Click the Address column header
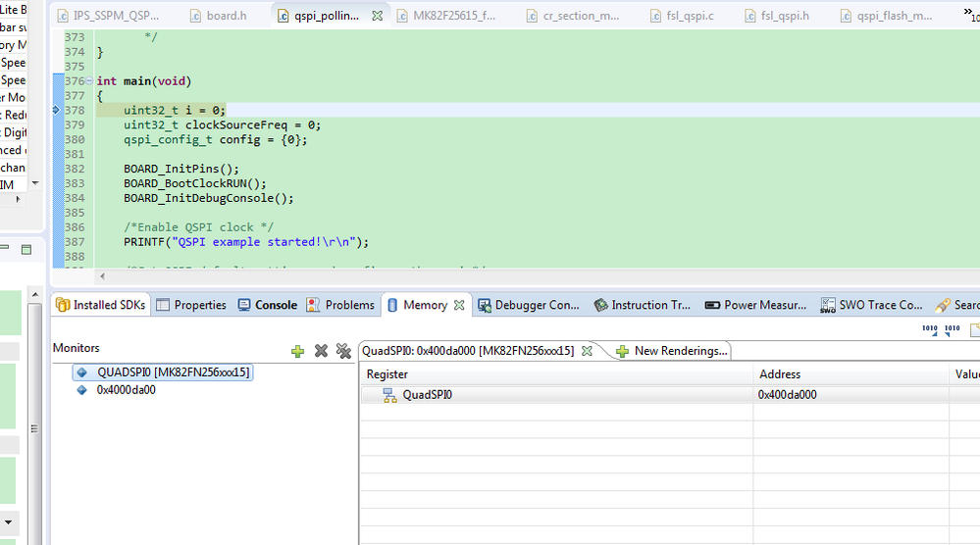 point(851,373)
